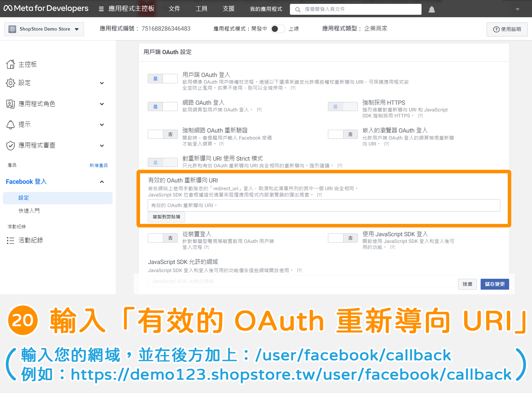
Task: Toggle 使用 JavaScript SDK 登入 switch
Action: point(343,238)
